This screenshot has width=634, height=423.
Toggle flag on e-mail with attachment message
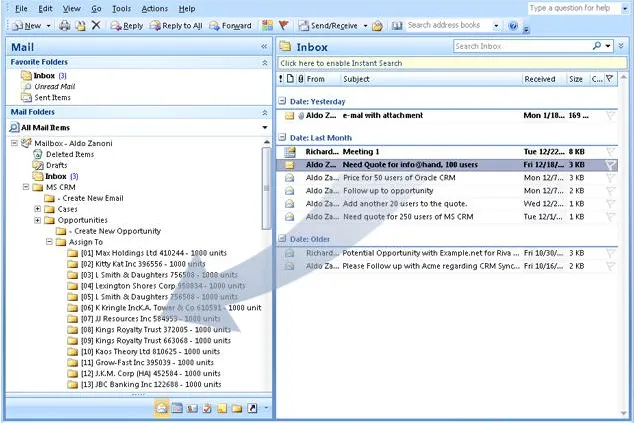[x=611, y=116]
